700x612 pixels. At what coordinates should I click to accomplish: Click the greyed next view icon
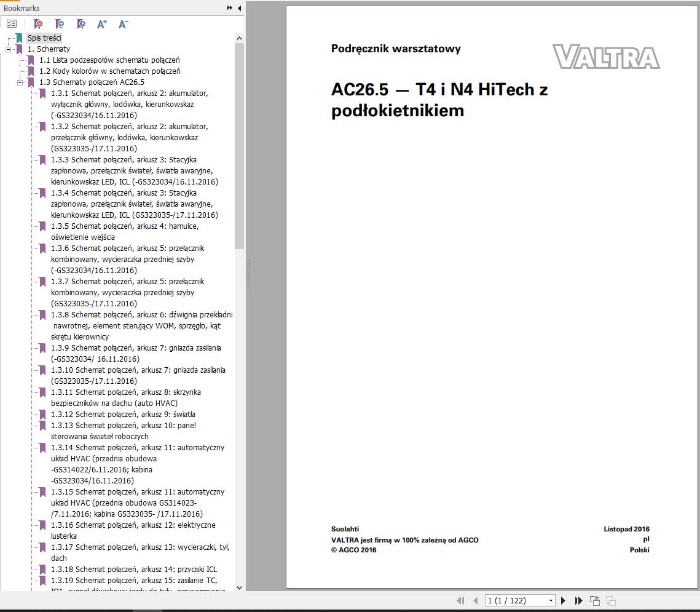click(611, 601)
